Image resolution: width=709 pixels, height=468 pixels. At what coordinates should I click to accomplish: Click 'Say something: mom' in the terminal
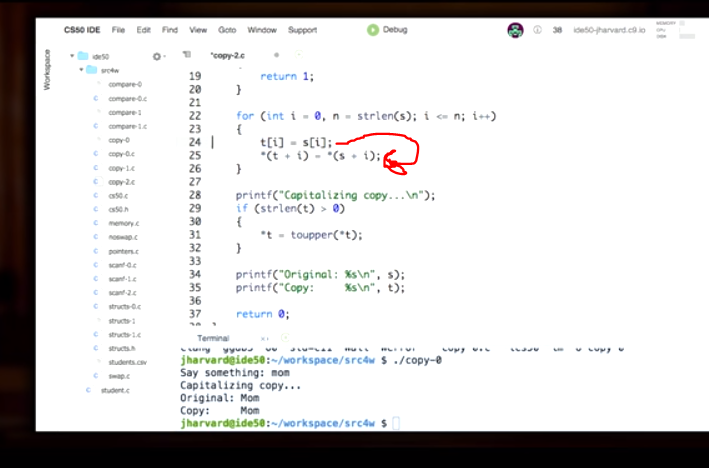[x=235, y=373]
